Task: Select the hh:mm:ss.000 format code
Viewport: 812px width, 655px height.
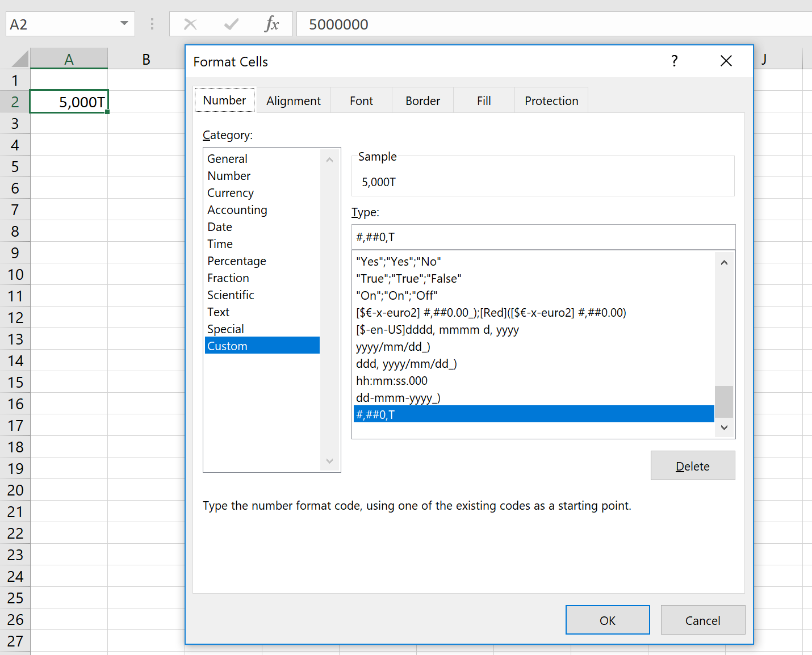Action: [392, 381]
